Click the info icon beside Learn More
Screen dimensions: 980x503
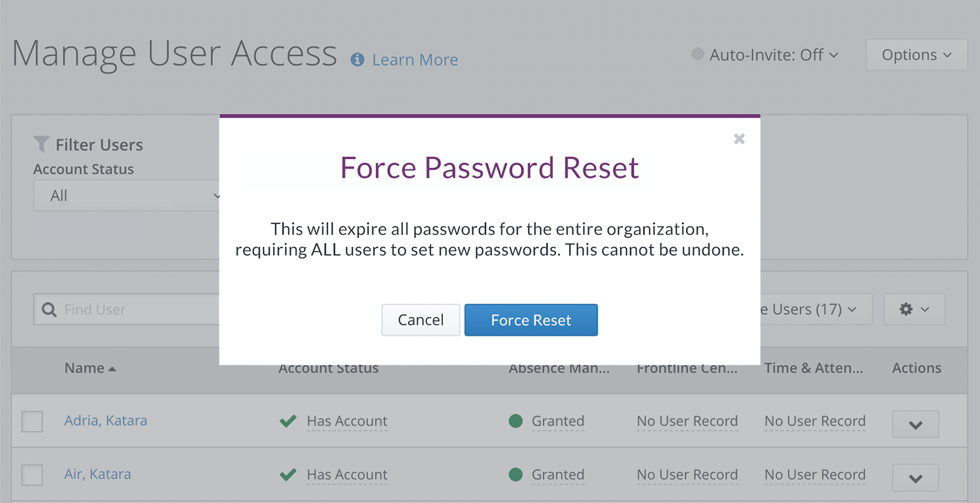[357, 59]
